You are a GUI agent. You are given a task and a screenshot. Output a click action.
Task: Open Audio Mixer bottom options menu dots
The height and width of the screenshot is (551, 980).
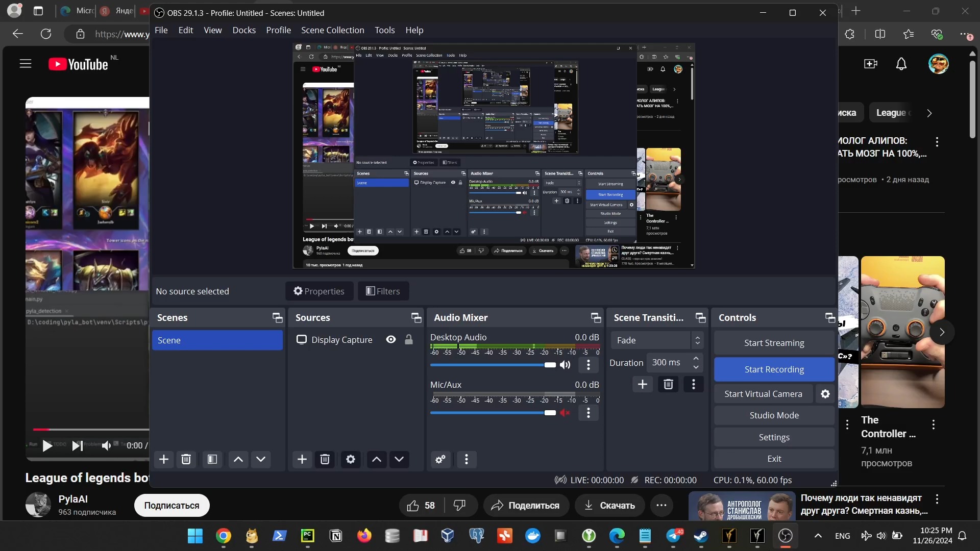point(467,459)
